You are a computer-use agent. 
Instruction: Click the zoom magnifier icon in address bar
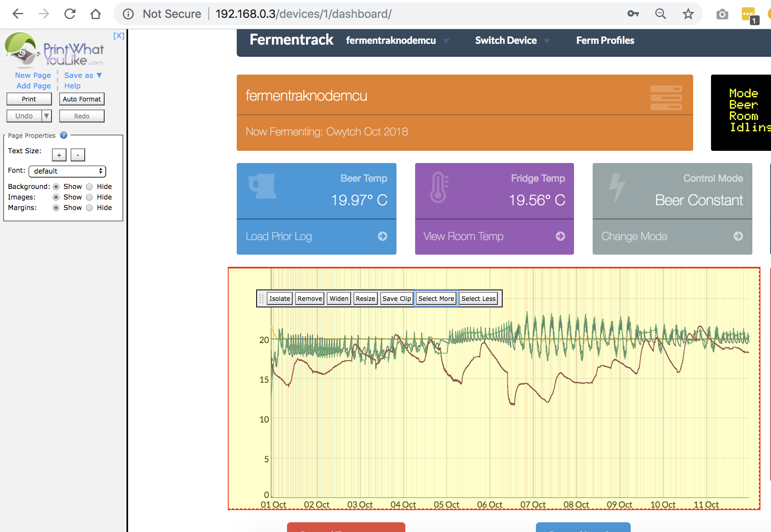pos(661,14)
